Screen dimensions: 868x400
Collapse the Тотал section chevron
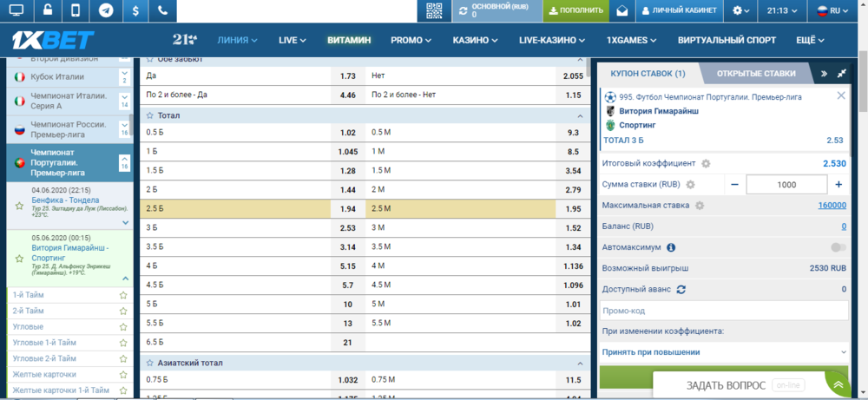[x=580, y=116]
